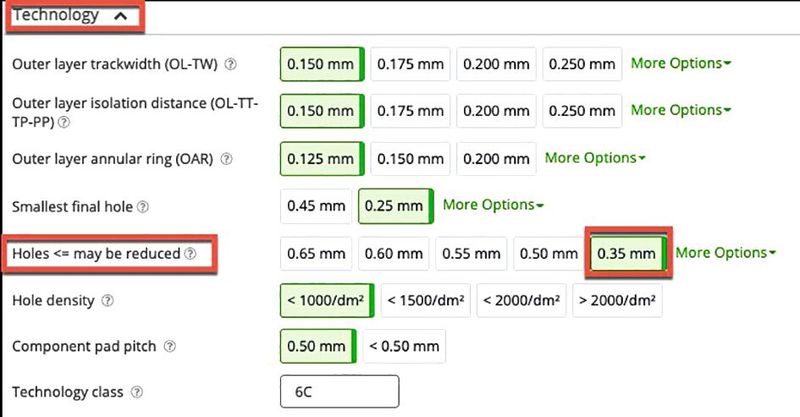Select 0.175 mm outer layer trackwidth
This screenshot has width=800, height=417.
pyautogui.click(x=410, y=64)
